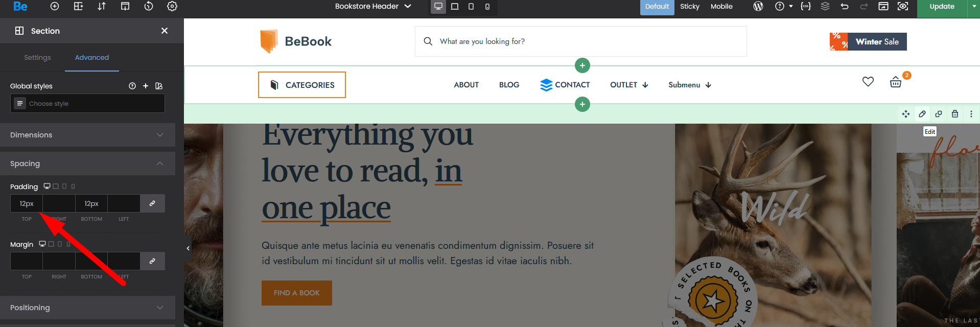Add section with upper green plus button
Screen dimensions: 980x327
582,65
